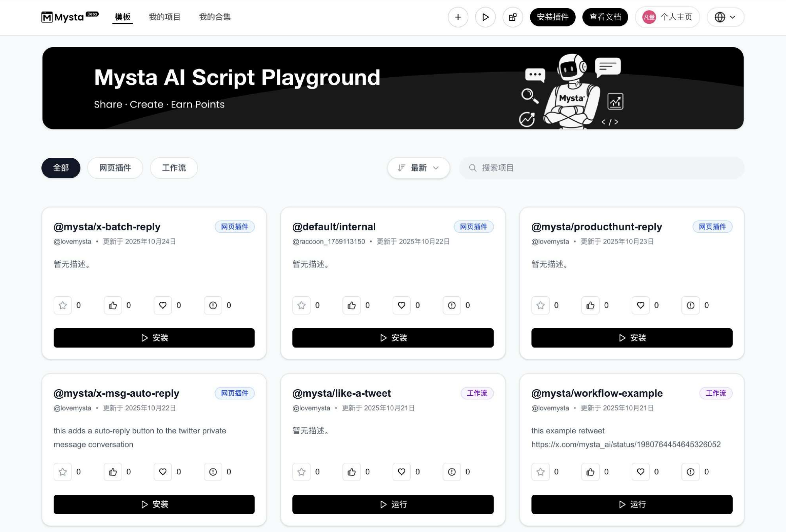The image size is (786, 532).
Task: Heart the @mysta/producthunt-reply card
Action: (641, 305)
